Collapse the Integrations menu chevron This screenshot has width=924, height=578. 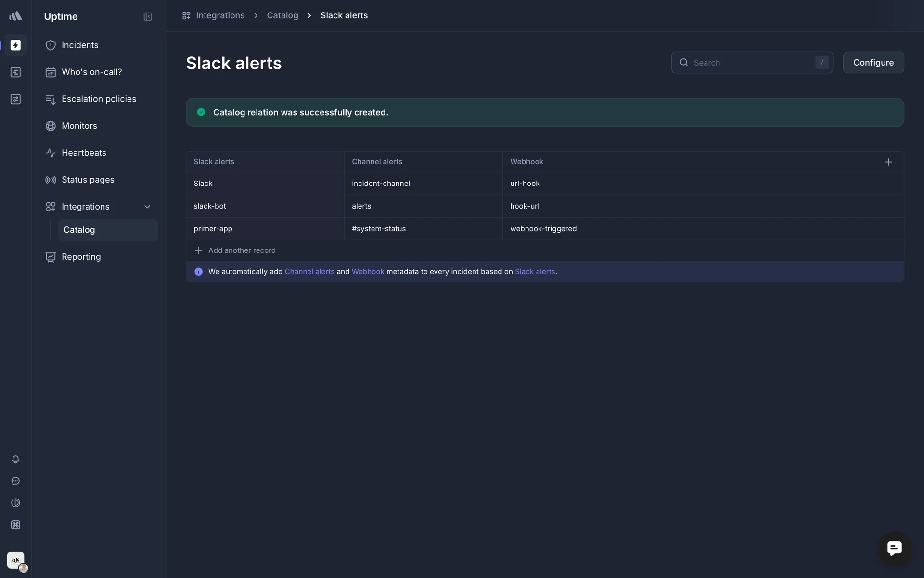pos(147,207)
